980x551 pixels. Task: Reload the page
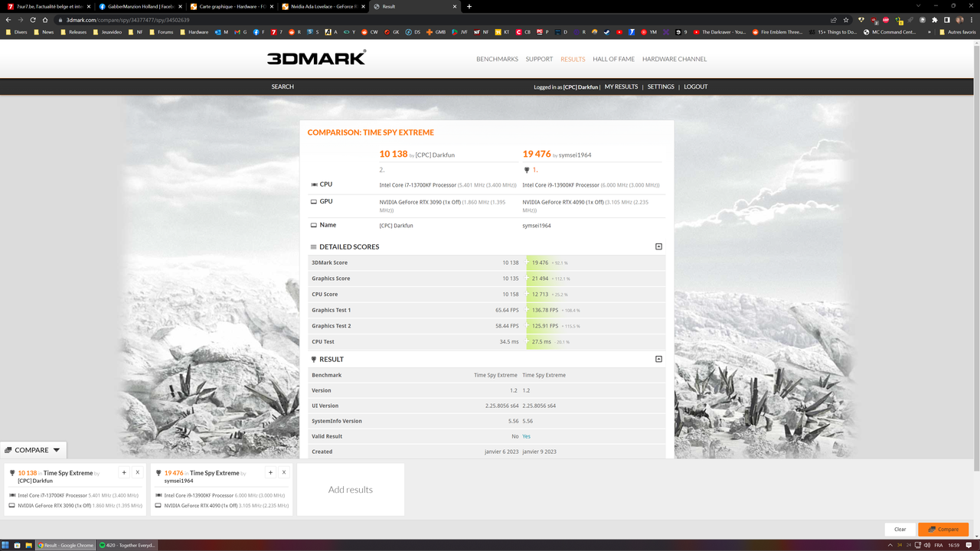coord(33,20)
